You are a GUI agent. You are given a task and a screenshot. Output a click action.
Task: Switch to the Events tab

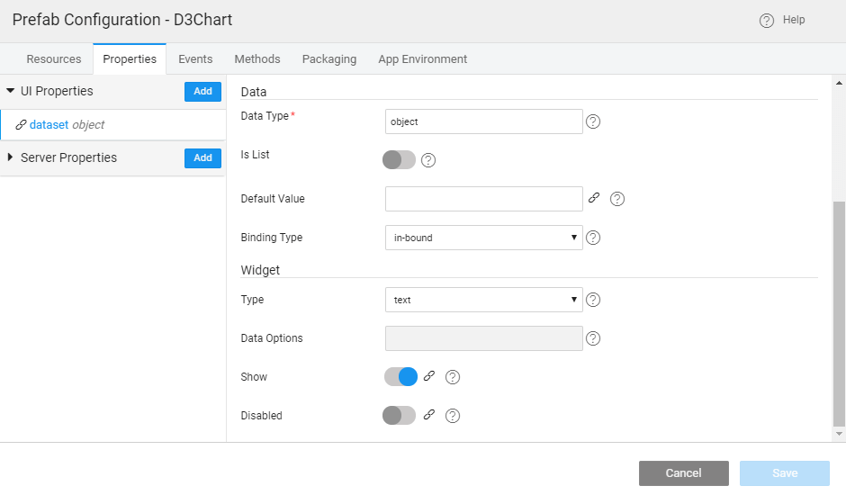point(195,59)
